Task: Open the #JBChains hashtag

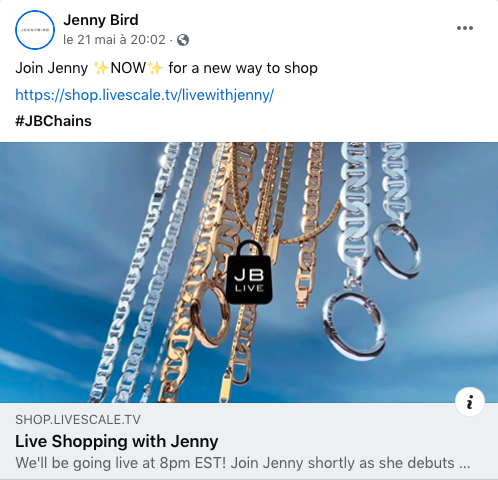Action: coord(53,121)
